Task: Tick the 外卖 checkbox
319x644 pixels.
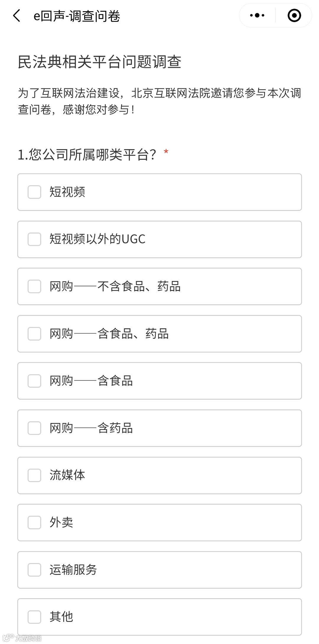Action: coord(34,523)
